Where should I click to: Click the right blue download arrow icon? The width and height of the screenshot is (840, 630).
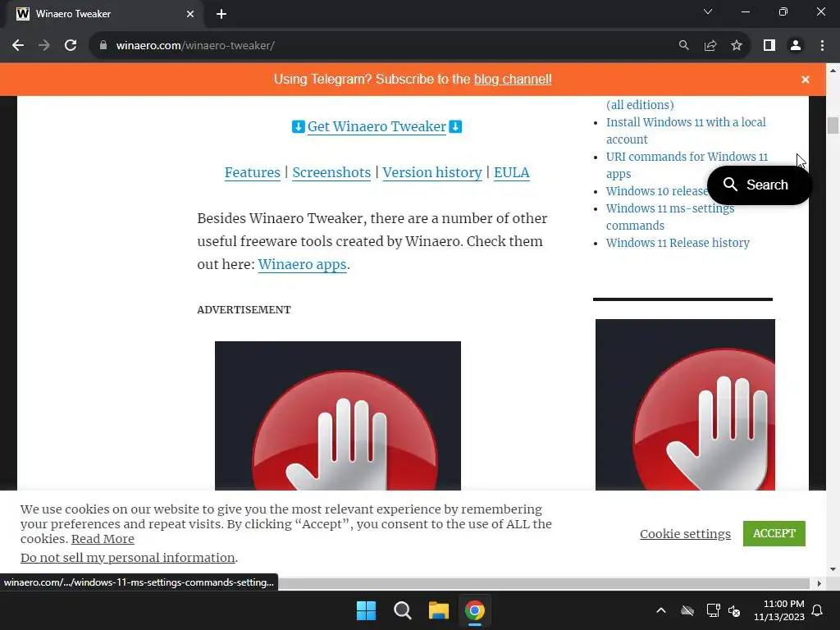455,126
